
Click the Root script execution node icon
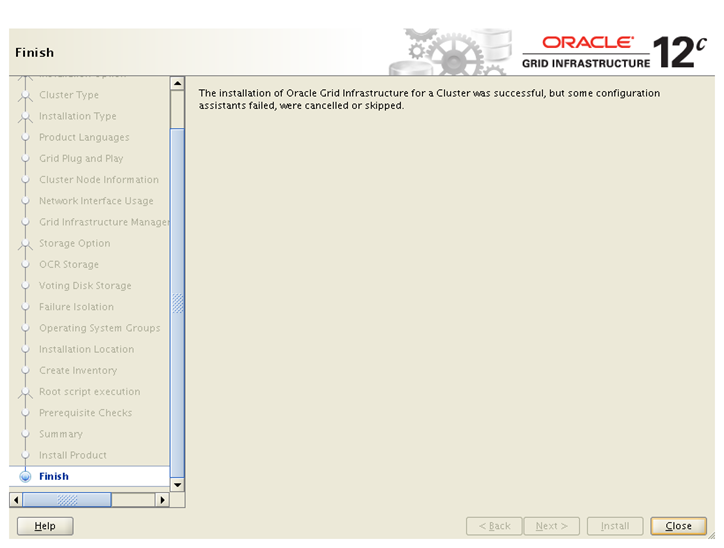[25, 392]
